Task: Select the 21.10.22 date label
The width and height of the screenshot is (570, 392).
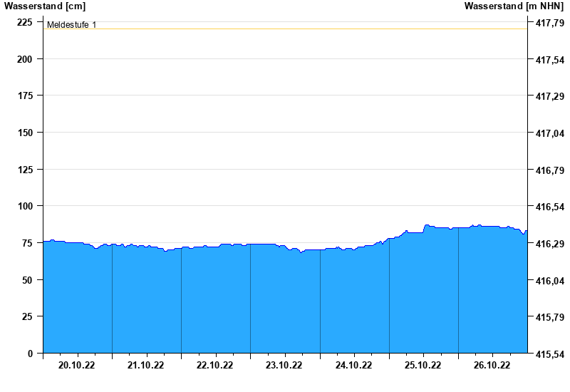Action: tap(146, 366)
